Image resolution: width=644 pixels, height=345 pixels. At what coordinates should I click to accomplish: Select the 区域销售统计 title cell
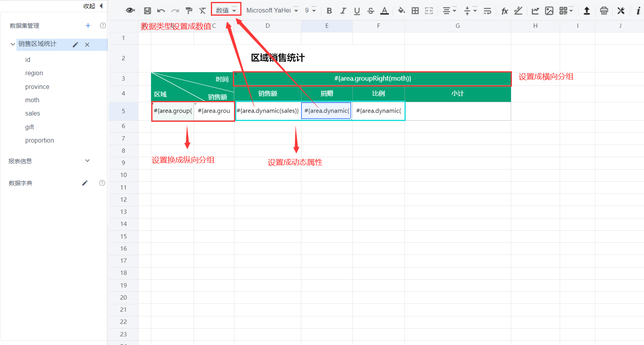pyautogui.click(x=278, y=58)
